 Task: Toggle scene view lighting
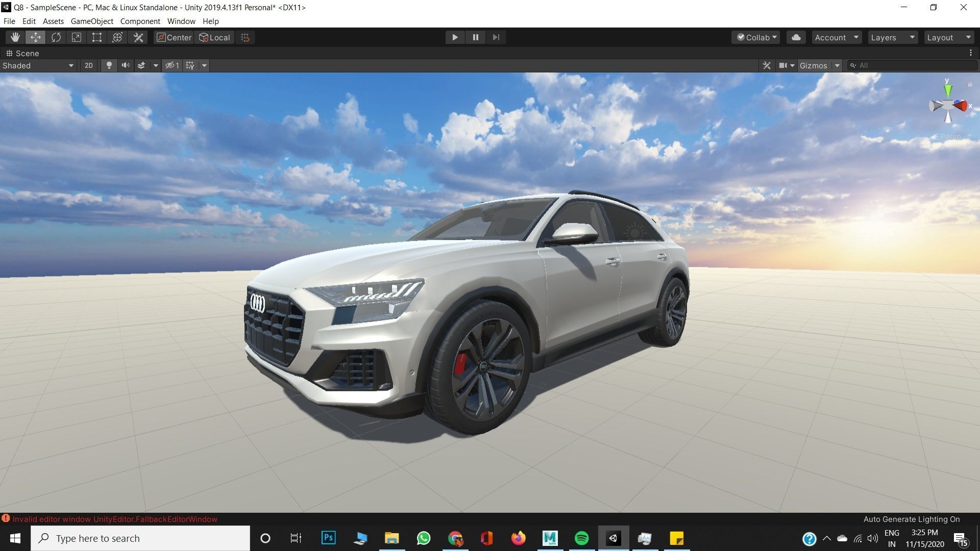[109, 65]
